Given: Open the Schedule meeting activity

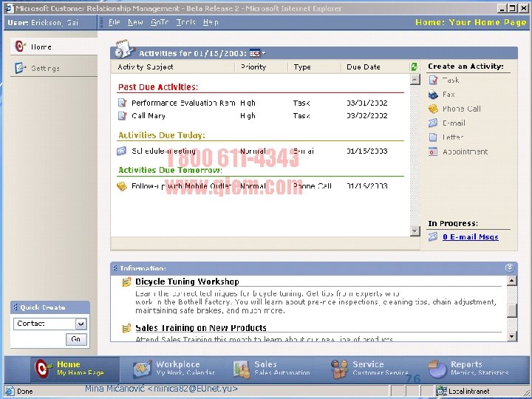Looking at the screenshot, I should (163, 151).
